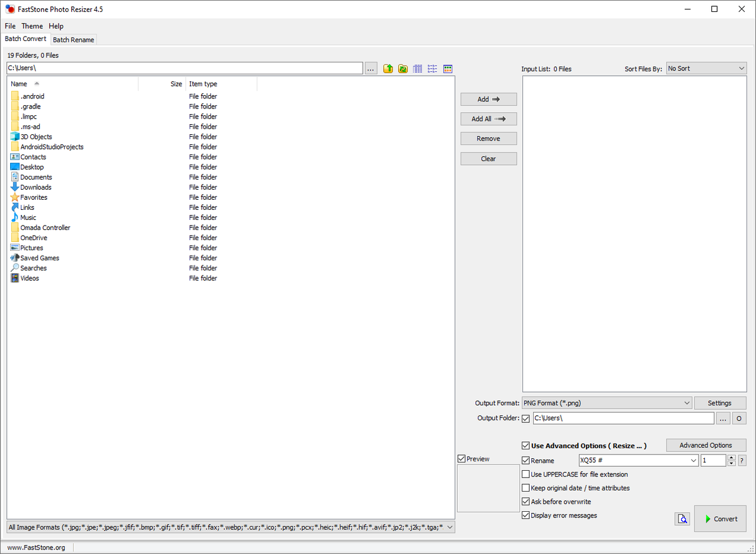Screen dimensions: 756x554
Task: Decrease the rename start number
Action: coord(731,463)
